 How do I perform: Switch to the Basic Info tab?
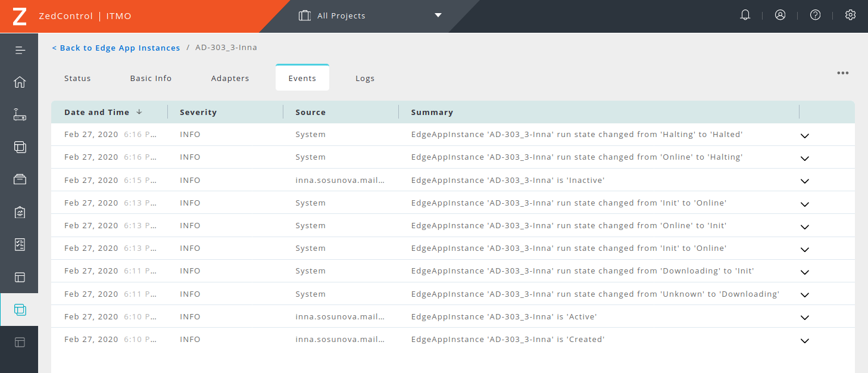(x=151, y=78)
